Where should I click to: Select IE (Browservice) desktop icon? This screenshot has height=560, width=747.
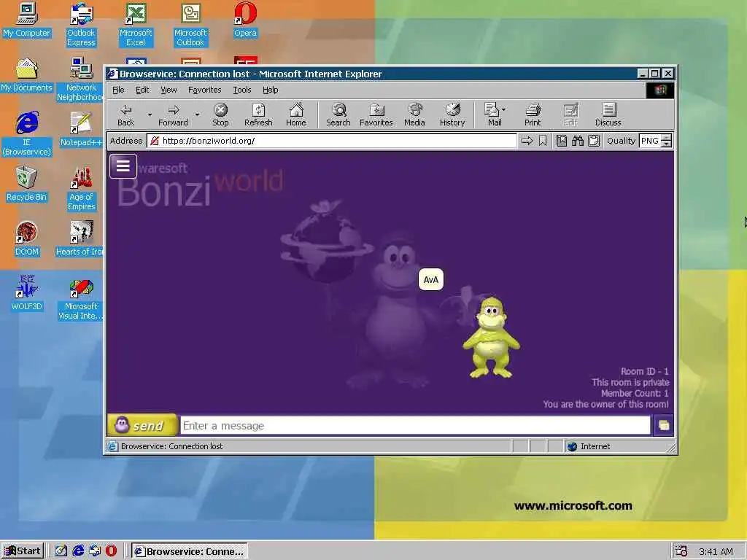click(27, 134)
